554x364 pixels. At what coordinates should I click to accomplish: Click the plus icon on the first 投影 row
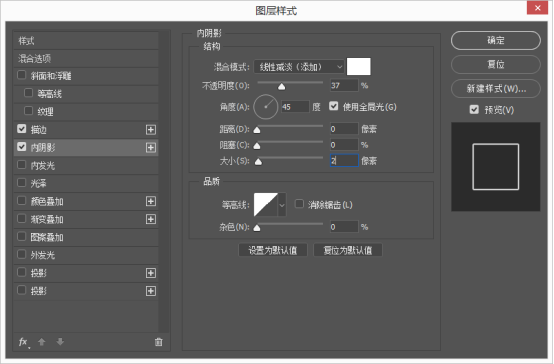tap(151, 273)
